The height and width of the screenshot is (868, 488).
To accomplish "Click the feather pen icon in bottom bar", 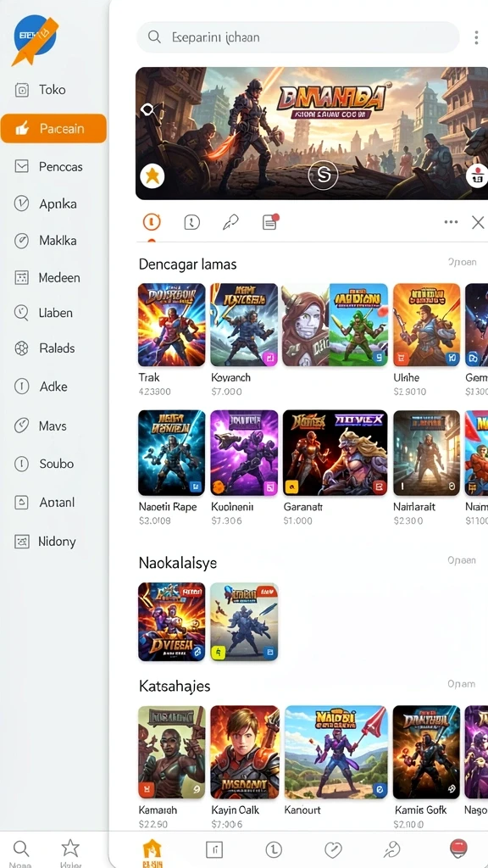I will [392, 849].
